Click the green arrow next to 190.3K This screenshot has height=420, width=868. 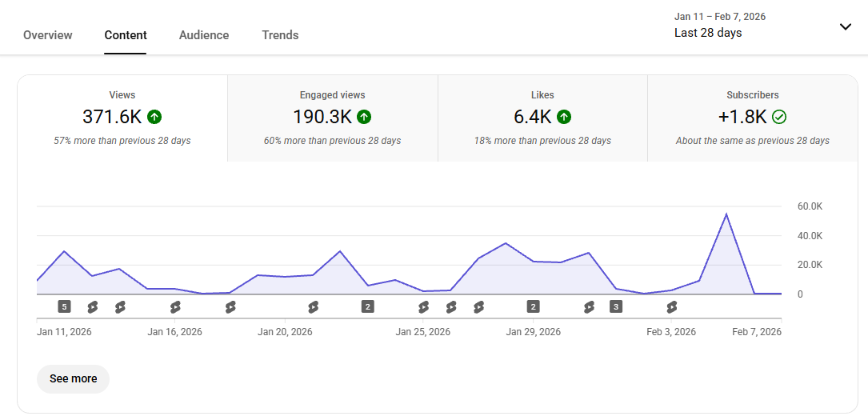364,117
